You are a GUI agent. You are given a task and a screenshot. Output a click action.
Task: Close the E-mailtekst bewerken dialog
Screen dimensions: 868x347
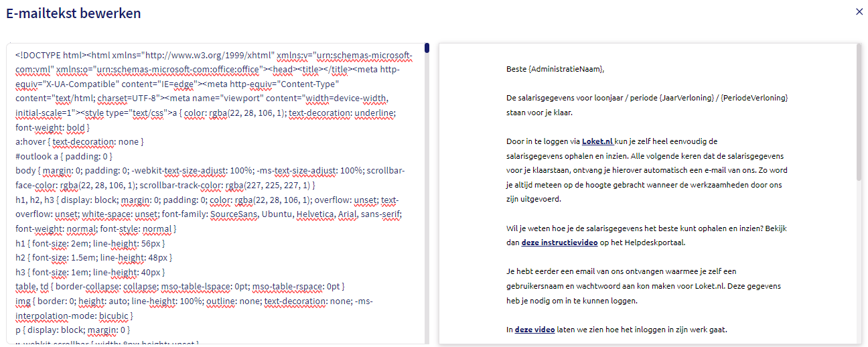pos(859,11)
